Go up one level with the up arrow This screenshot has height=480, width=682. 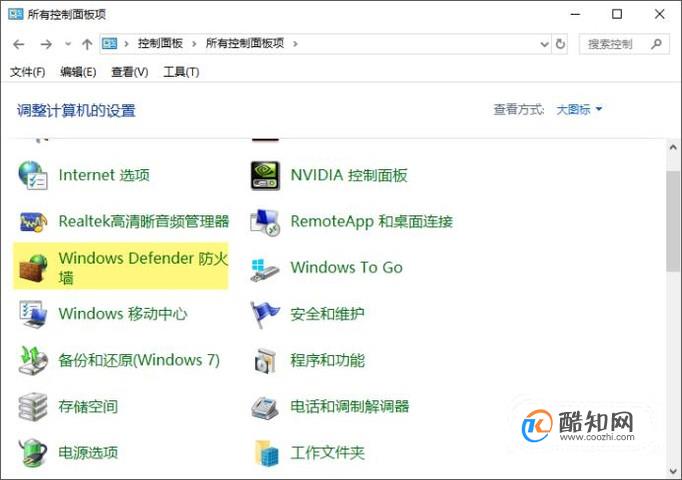coord(87,44)
